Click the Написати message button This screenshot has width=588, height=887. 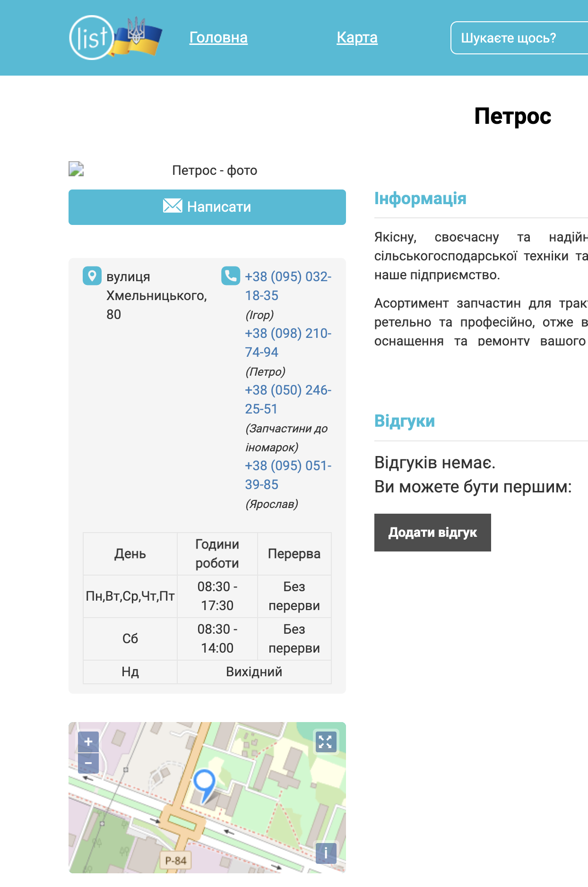tap(207, 207)
